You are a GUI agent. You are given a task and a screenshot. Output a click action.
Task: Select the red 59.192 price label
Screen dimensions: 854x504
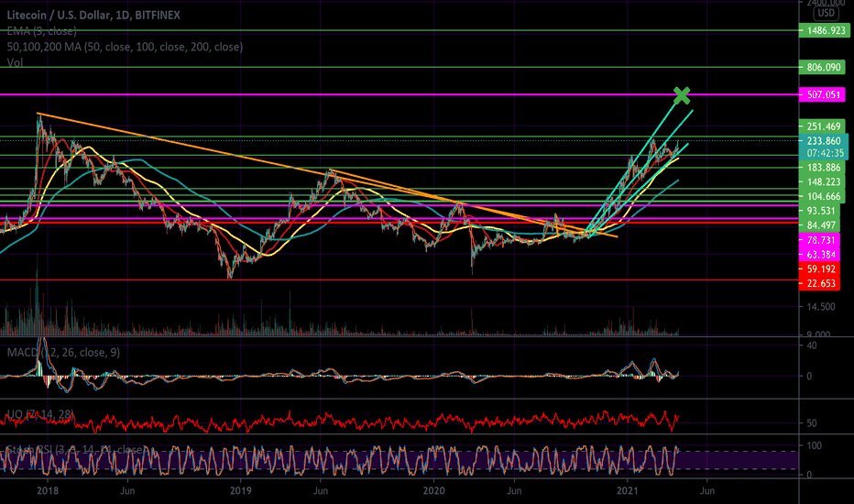click(819, 268)
